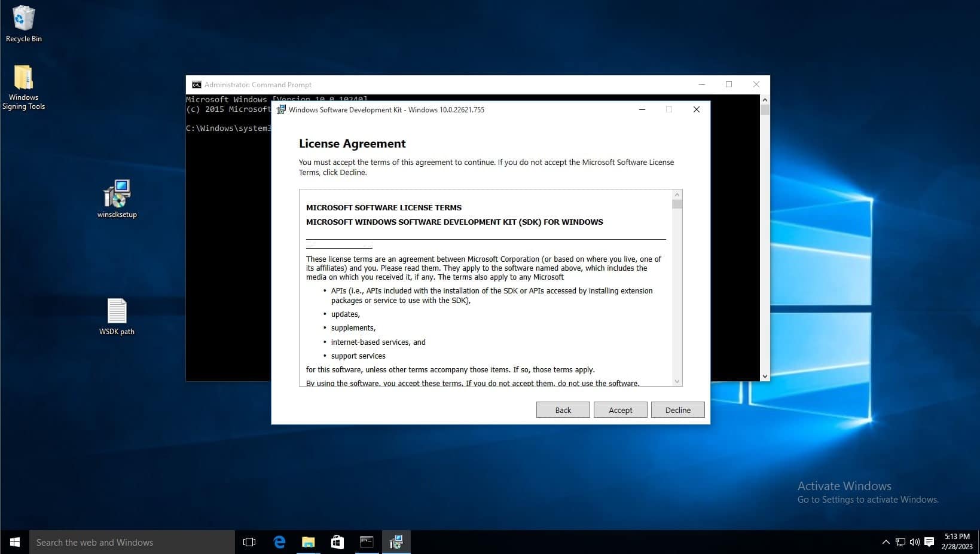Open the Start menu
The width and height of the screenshot is (980, 554).
click(15, 542)
